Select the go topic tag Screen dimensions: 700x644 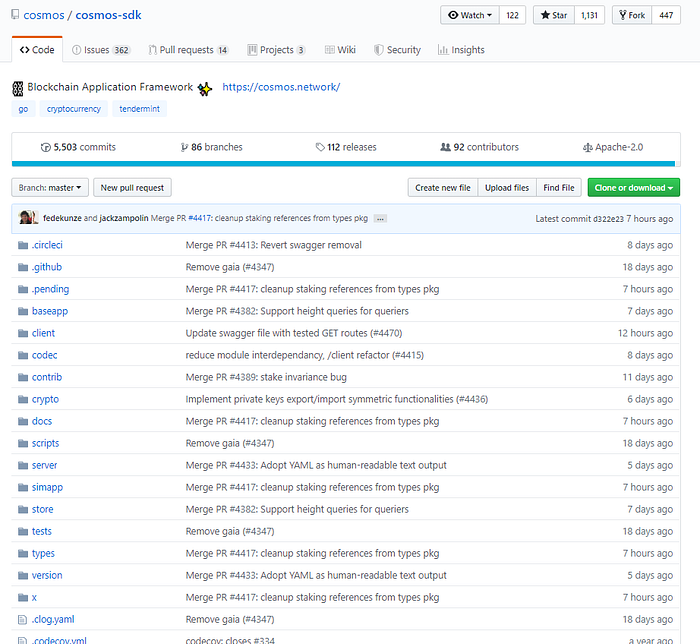pos(23,109)
